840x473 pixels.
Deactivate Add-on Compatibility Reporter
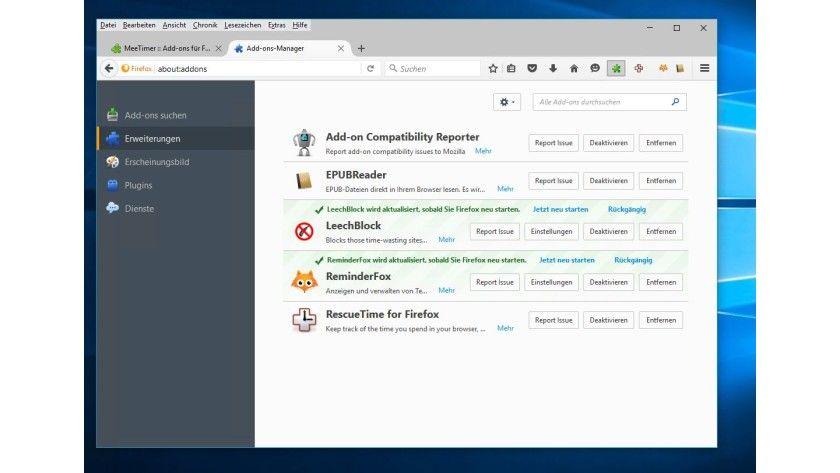click(609, 143)
